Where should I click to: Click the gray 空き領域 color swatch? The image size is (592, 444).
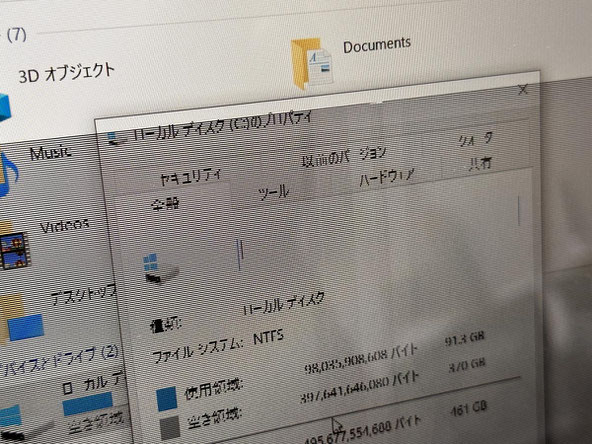pos(170,428)
